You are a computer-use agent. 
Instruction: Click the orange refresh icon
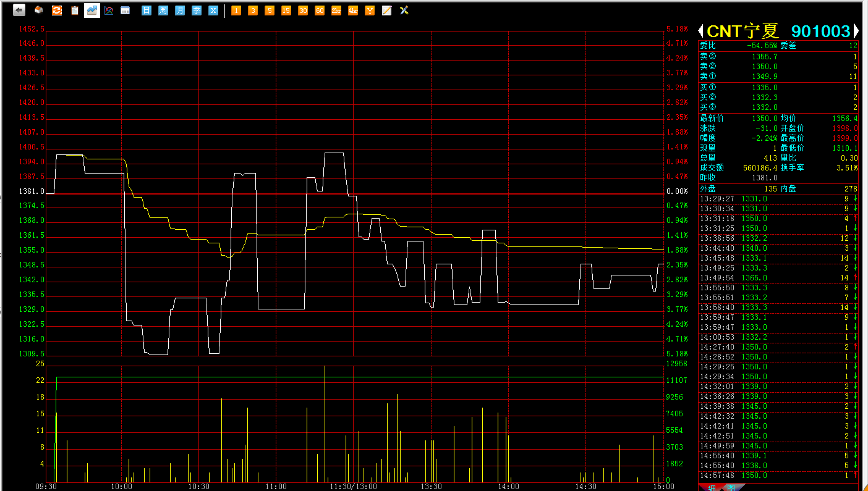tap(56, 10)
